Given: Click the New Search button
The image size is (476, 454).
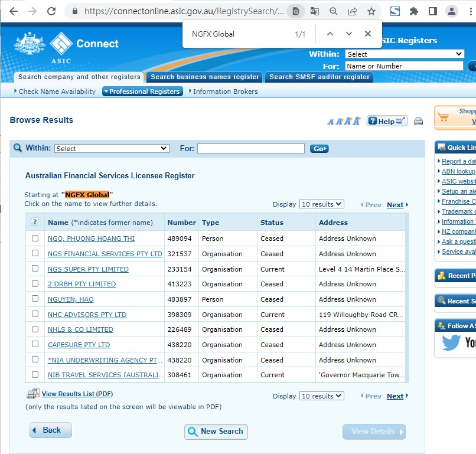Looking at the screenshot, I should tap(216, 432).
